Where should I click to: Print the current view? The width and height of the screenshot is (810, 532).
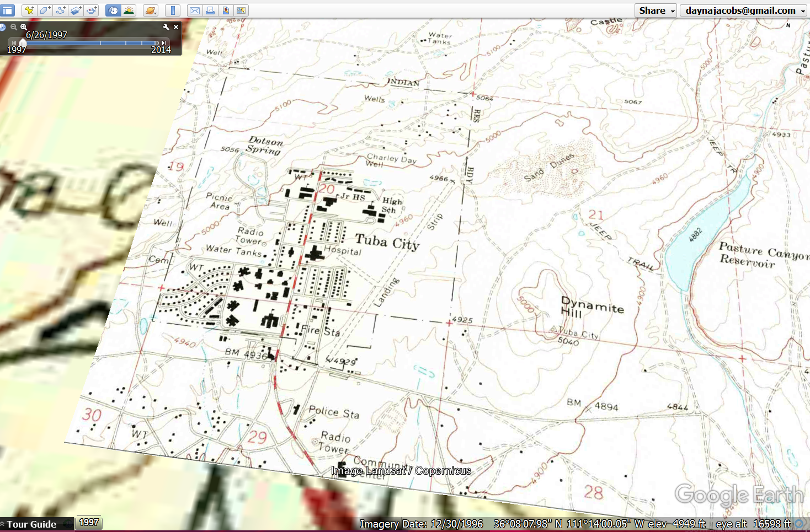point(210,10)
